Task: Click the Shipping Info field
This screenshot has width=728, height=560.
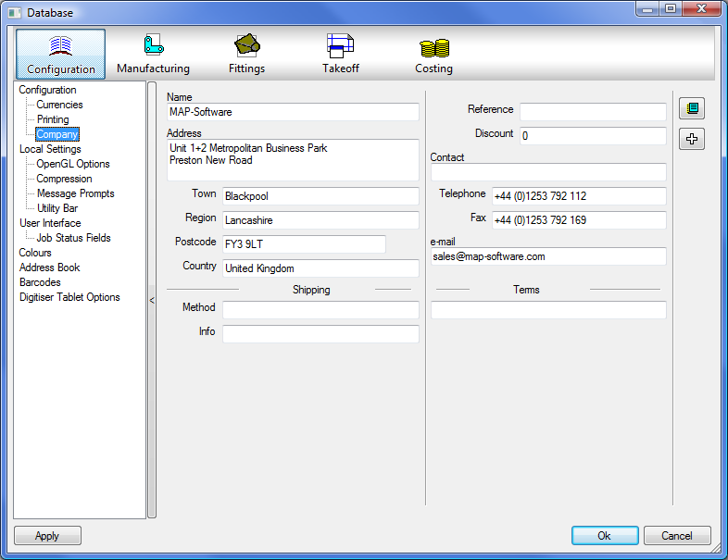Action: tap(320, 334)
